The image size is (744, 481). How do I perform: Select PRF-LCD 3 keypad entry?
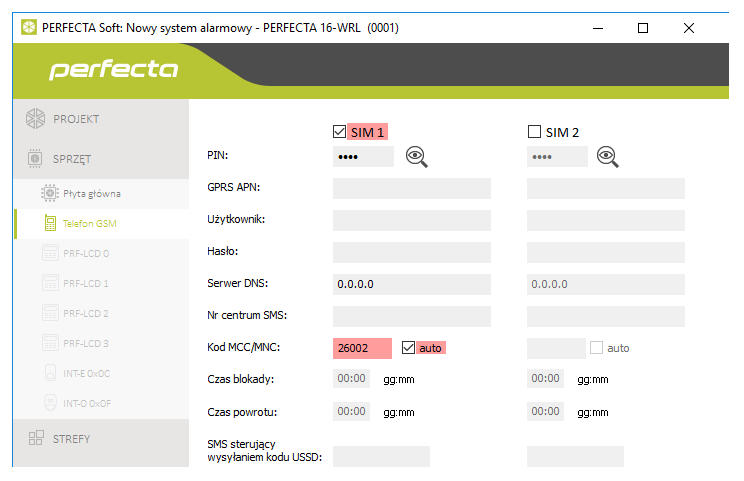click(x=101, y=343)
